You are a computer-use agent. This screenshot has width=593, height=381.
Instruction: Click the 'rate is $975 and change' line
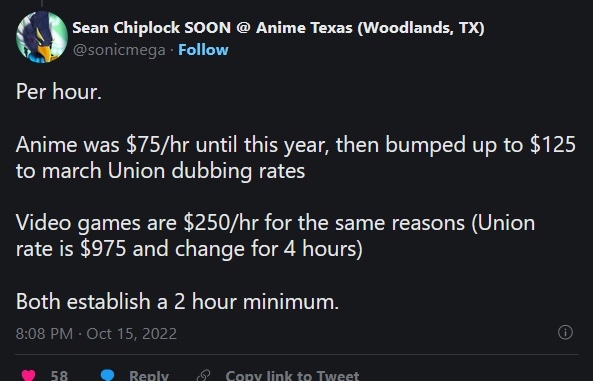[x=189, y=249]
